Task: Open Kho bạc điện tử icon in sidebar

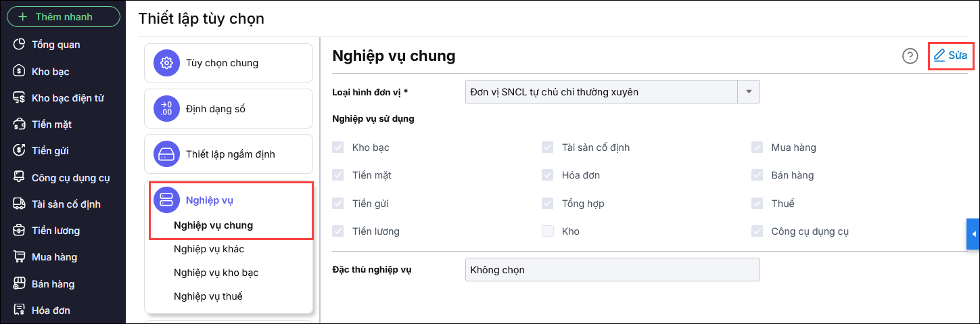Action: pyautogui.click(x=20, y=98)
